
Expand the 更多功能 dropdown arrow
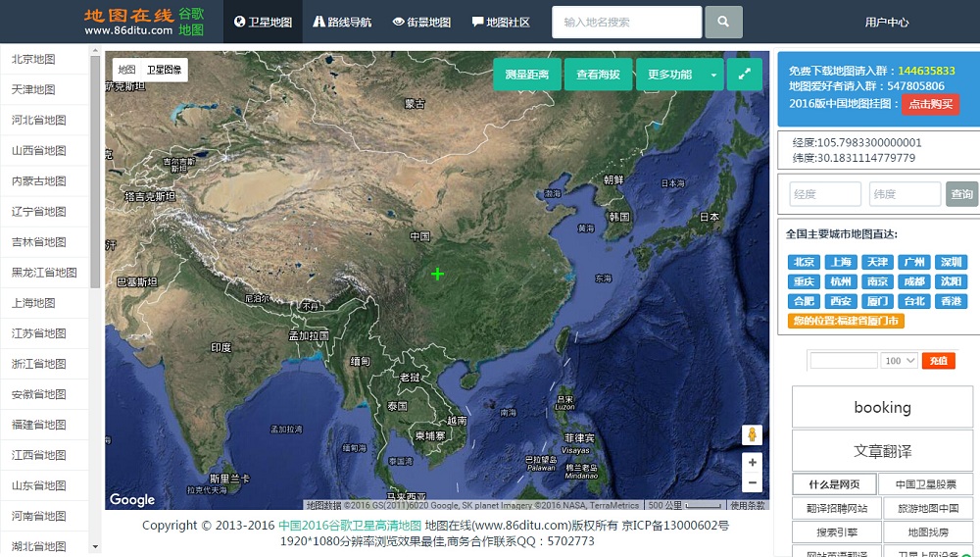pos(713,75)
